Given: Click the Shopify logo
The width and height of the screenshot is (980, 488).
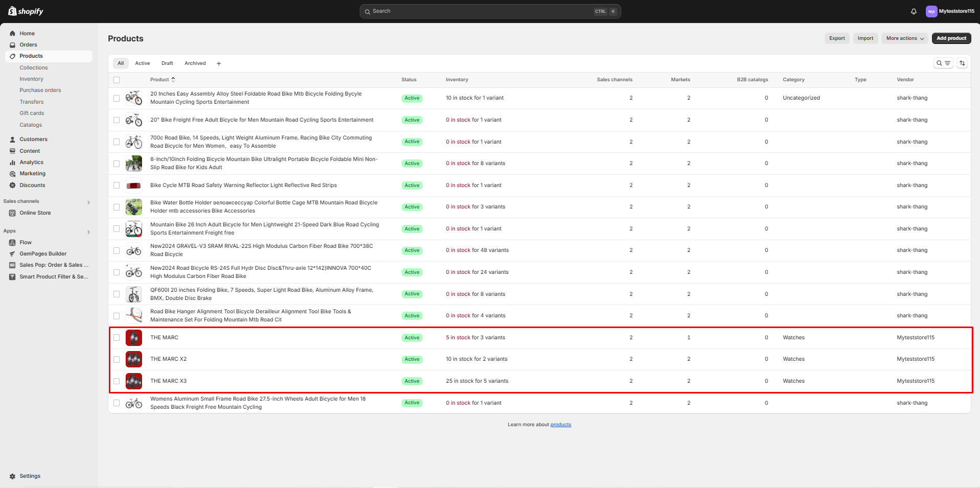Looking at the screenshot, I should tap(26, 11).
